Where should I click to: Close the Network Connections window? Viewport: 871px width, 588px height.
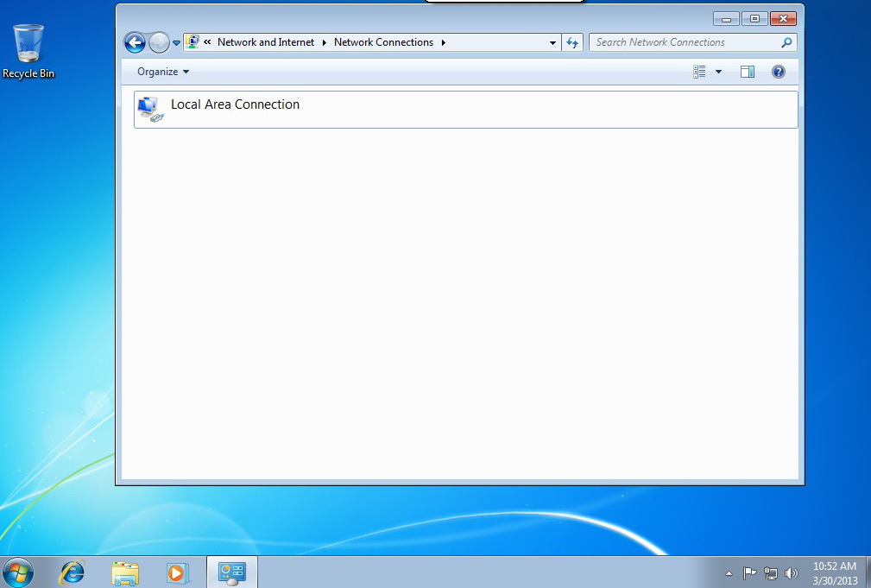pyautogui.click(x=783, y=19)
